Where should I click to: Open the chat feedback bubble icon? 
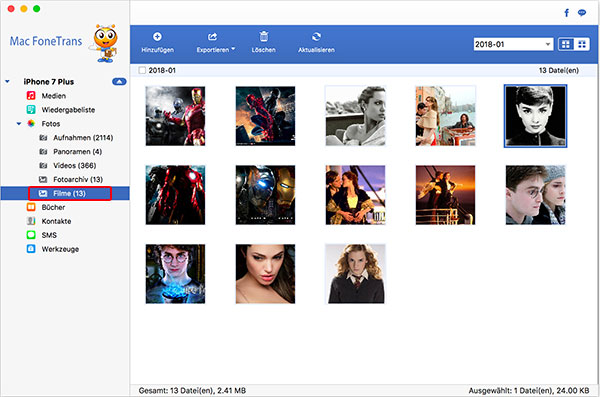[582, 13]
